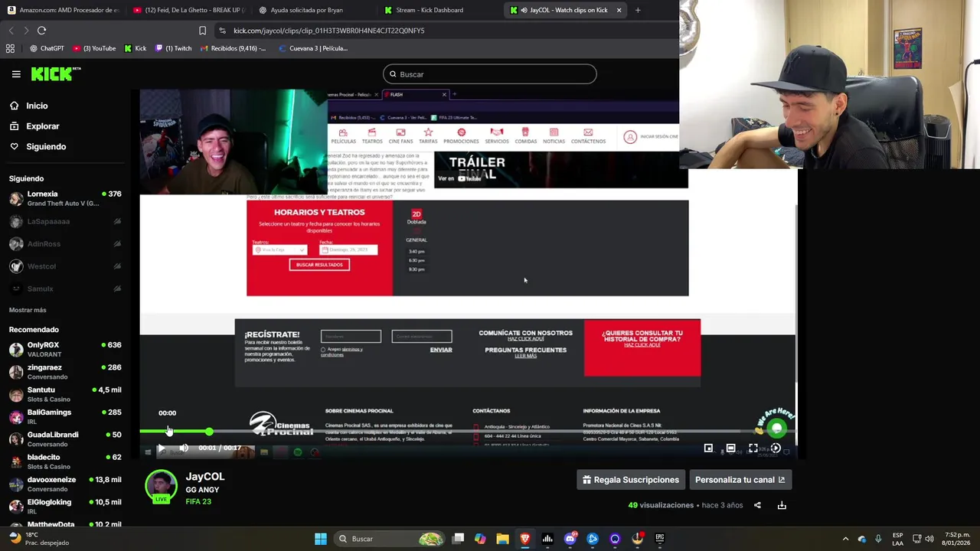980x551 pixels.
Task: Switch to the Amazon AMD Procesador tab
Action: click(x=63, y=10)
